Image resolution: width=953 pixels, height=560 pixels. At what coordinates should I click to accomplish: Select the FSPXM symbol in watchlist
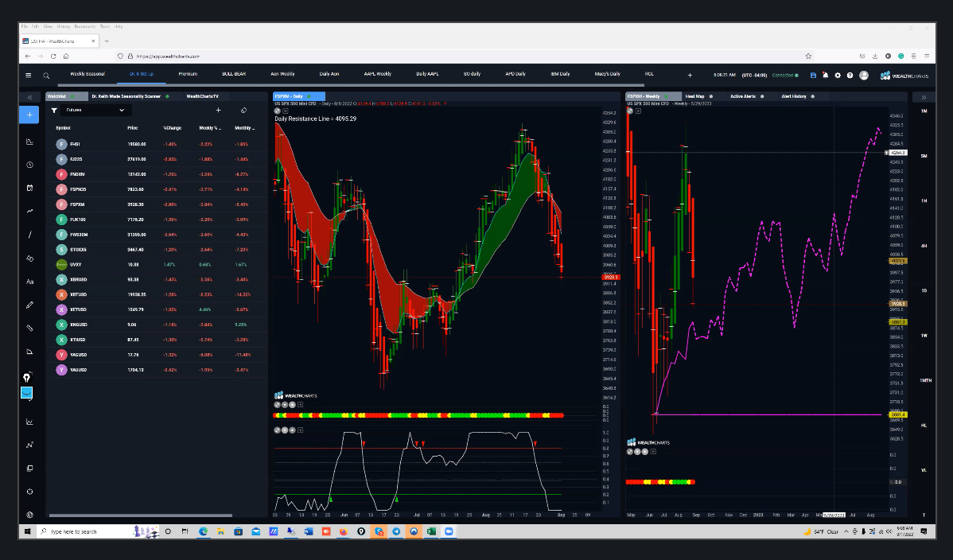[77, 204]
